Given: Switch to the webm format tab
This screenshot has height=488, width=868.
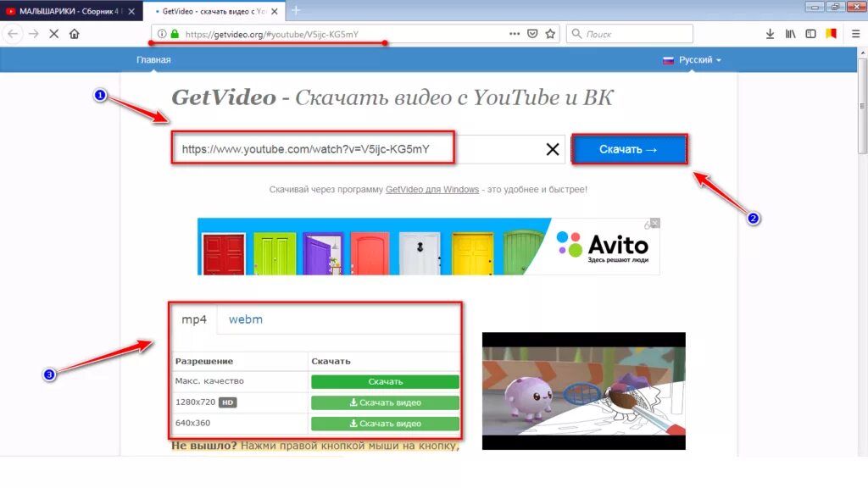Looking at the screenshot, I should tap(246, 319).
